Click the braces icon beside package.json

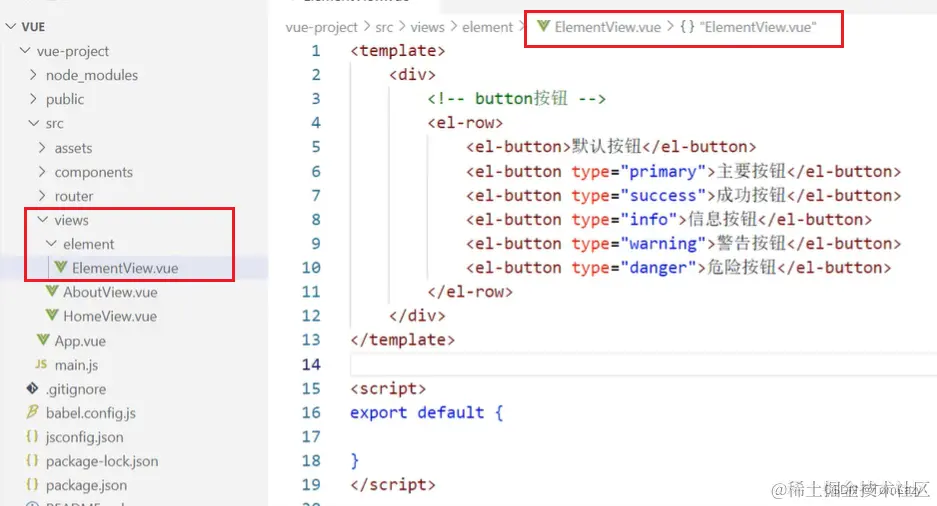(x=32, y=484)
